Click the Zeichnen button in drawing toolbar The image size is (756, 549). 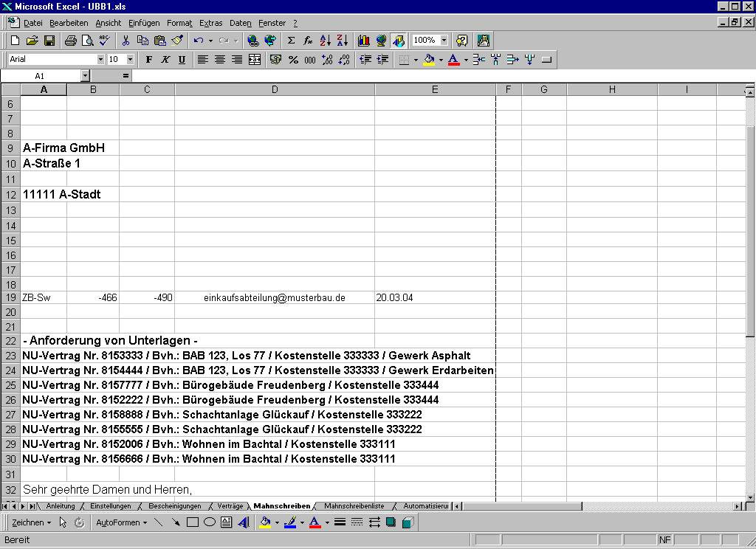pos(31,522)
